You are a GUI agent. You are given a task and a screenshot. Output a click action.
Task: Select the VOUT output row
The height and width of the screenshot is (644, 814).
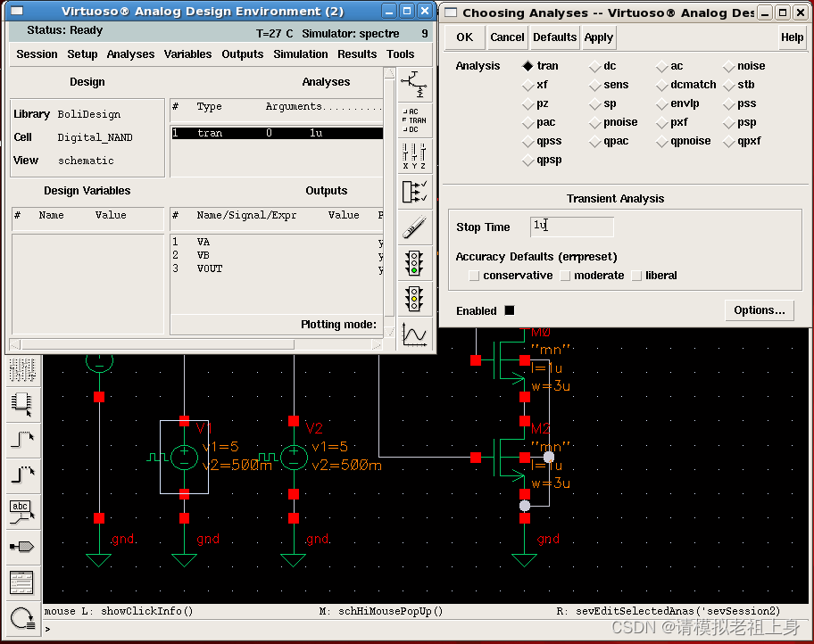tap(278, 268)
